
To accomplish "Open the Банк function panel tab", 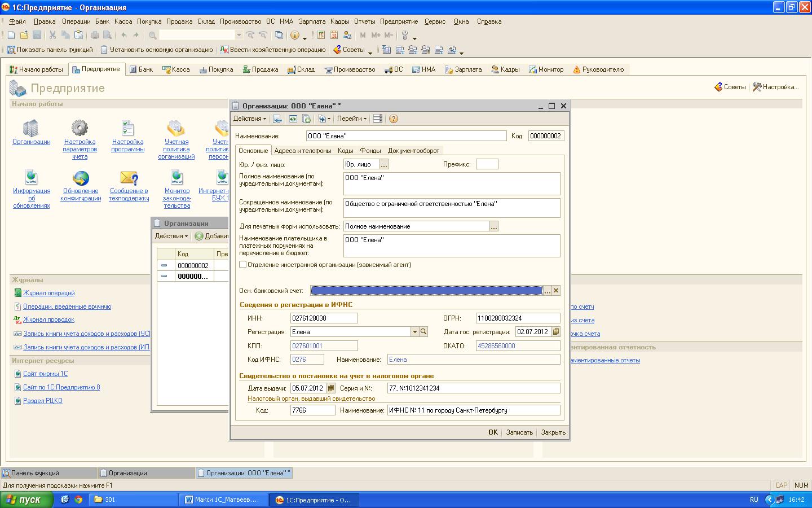I will (141, 69).
